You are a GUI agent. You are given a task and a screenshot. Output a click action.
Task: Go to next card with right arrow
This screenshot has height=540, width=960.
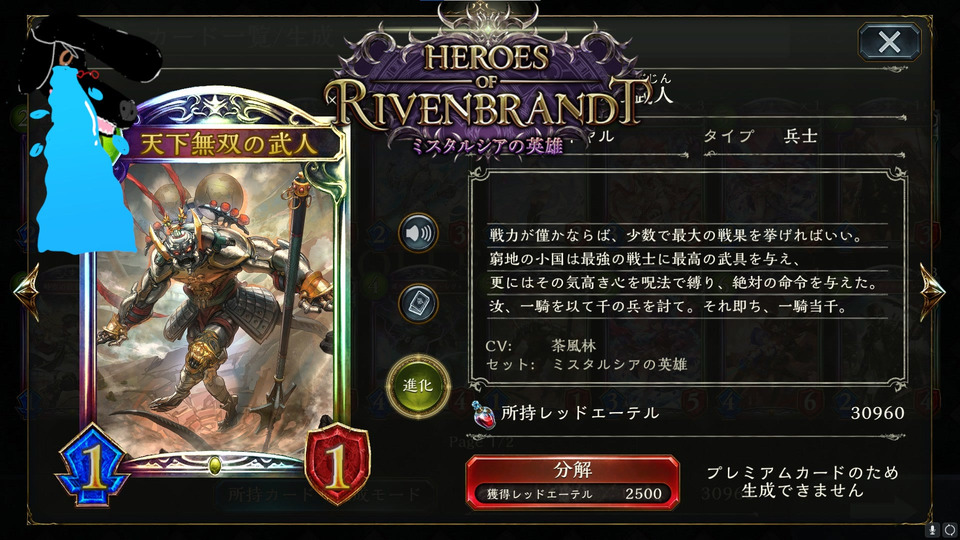pos(932,292)
